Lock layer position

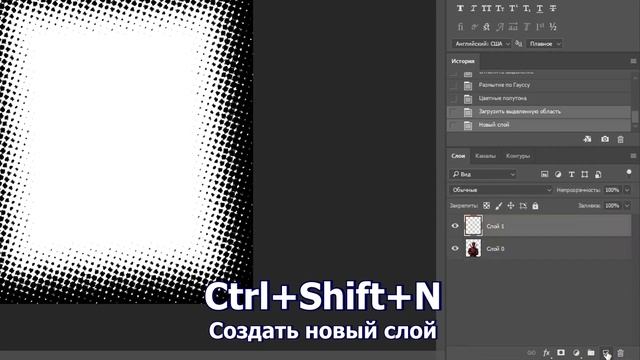(x=511, y=206)
